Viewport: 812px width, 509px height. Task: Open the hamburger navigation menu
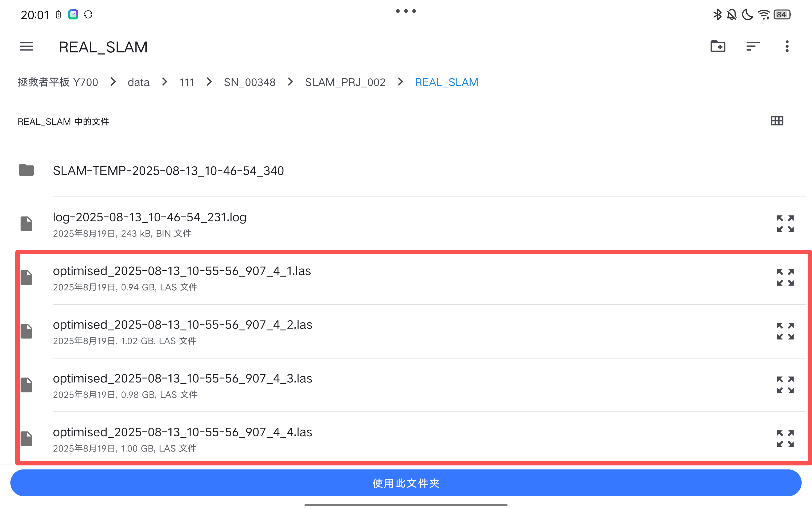point(26,47)
